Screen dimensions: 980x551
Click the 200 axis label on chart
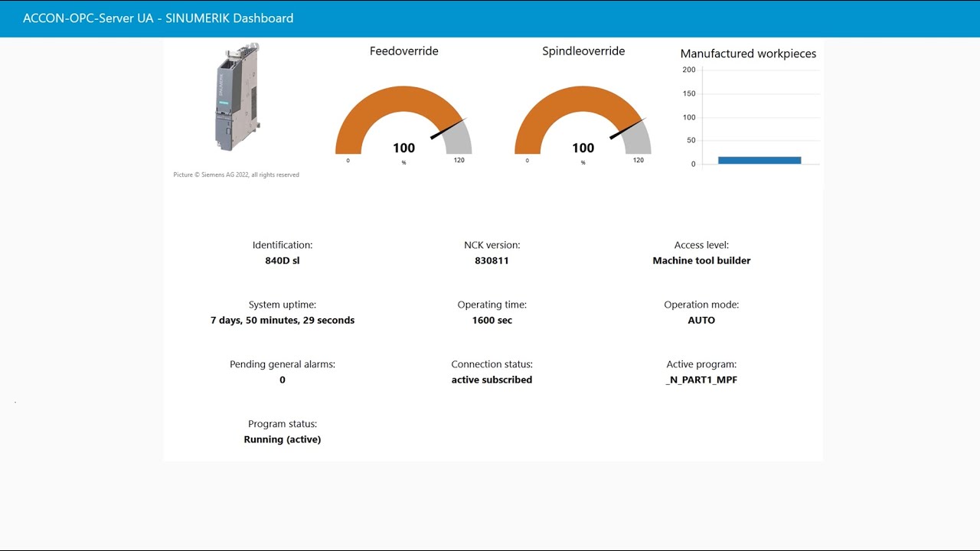689,70
